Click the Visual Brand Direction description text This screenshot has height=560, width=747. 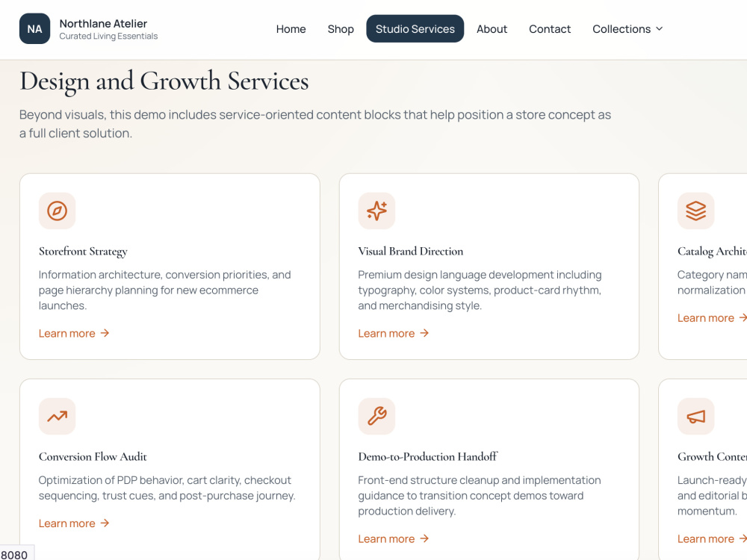click(480, 290)
